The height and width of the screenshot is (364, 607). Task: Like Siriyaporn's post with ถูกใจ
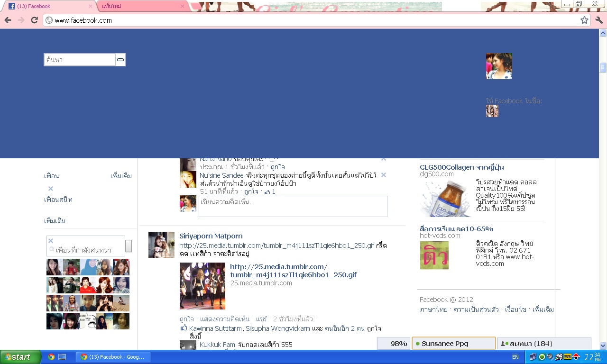[x=187, y=318]
